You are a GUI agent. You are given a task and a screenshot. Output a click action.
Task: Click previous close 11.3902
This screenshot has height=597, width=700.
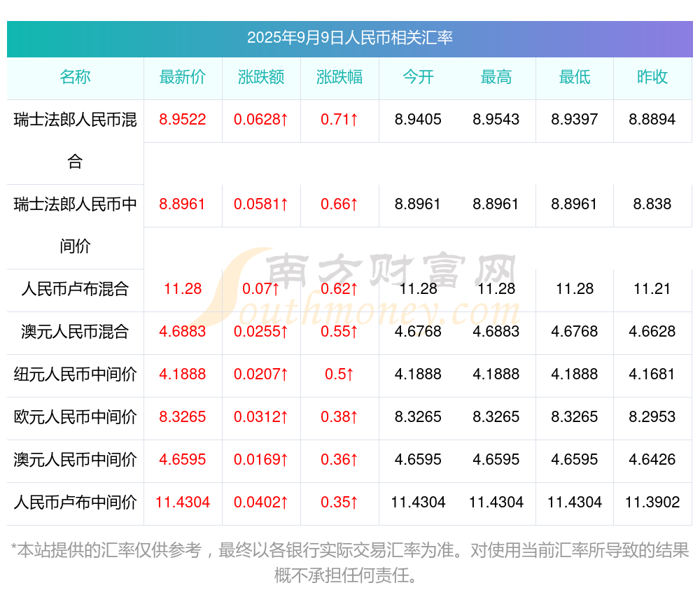tap(652, 503)
